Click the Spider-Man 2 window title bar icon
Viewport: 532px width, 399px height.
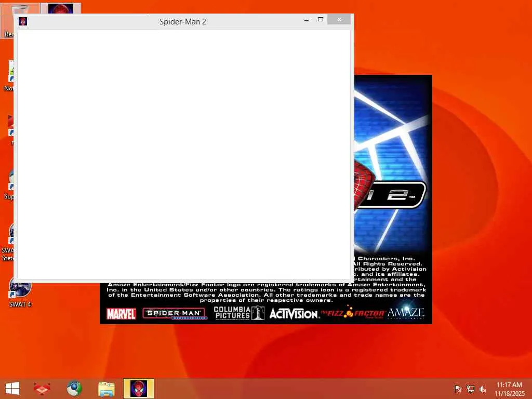23,21
